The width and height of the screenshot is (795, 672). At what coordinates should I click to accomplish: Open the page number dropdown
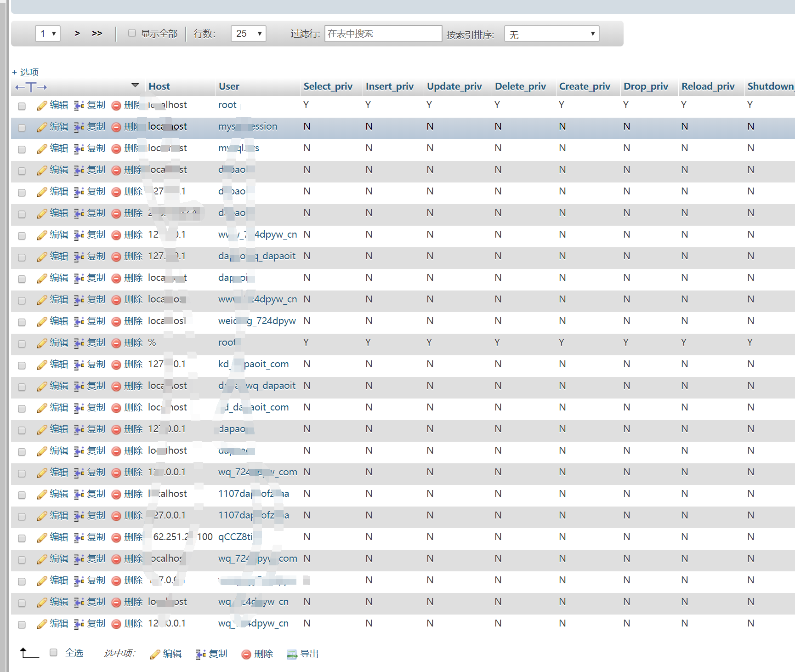(x=48, y=34)
